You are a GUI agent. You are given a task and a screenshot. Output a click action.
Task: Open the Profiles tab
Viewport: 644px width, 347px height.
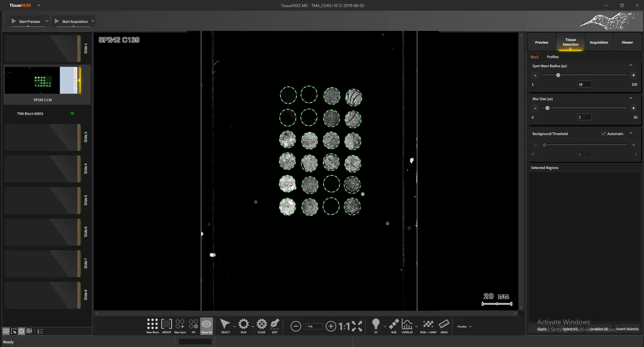[x=553, y=57]
